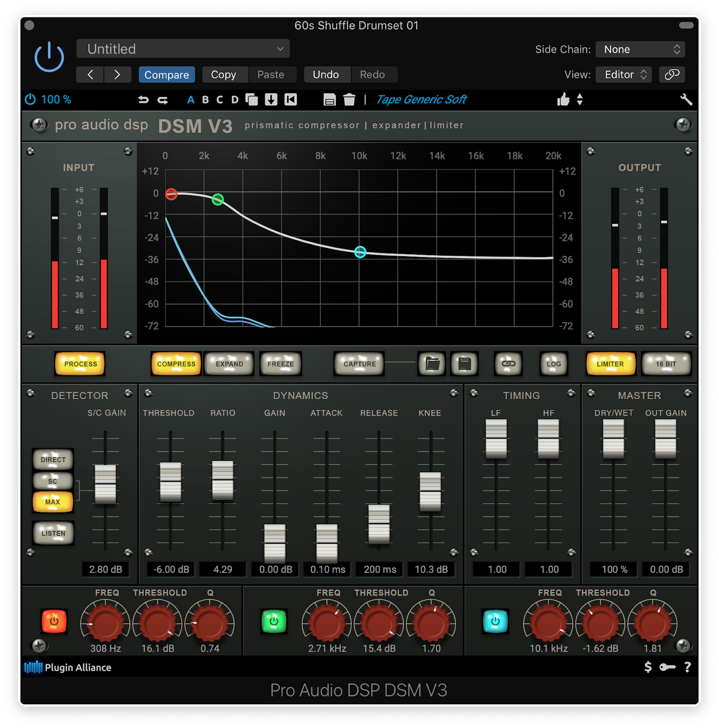
Task: Click the dollar sign icon
Action: coord(648,667)
